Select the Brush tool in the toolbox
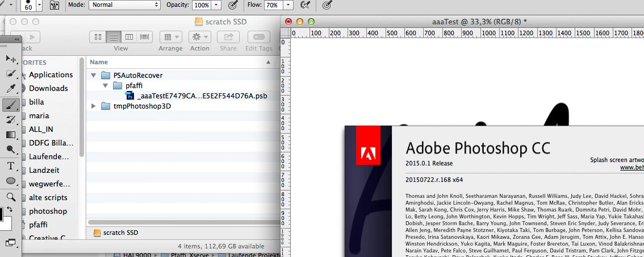This screenshot has height=257, width=644. click(x=11, y=105)
